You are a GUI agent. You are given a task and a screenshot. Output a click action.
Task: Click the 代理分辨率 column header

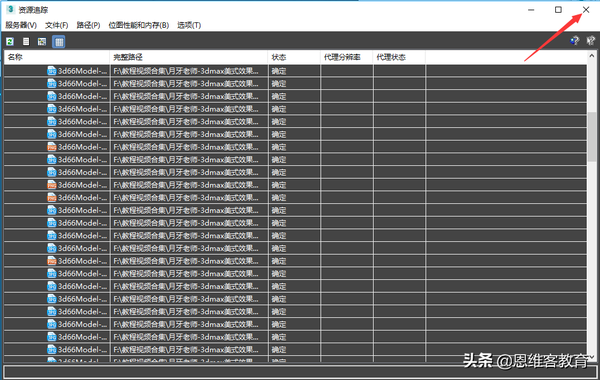[347, 57]
